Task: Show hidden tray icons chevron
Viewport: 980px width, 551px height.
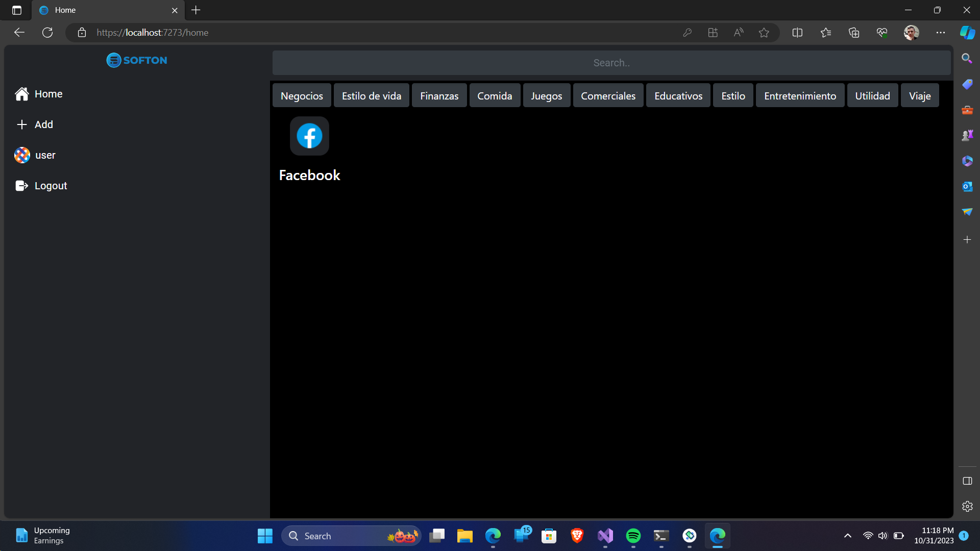Action: [x=848, y=536]
